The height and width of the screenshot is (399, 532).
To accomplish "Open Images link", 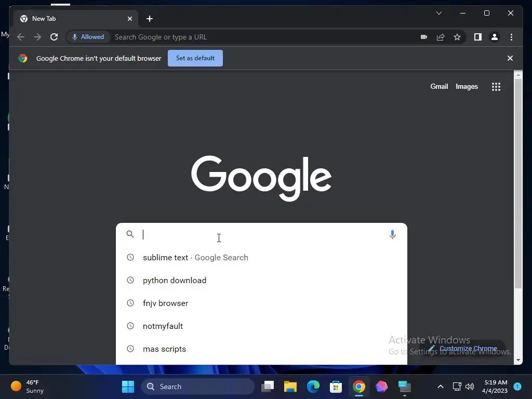I will [x=467, y=87].
